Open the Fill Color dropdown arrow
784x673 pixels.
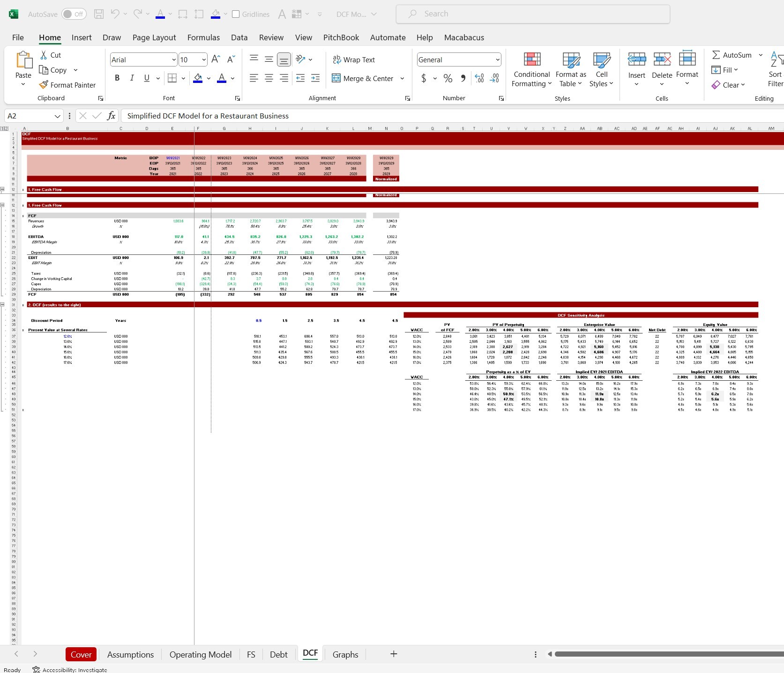point(208,78)
